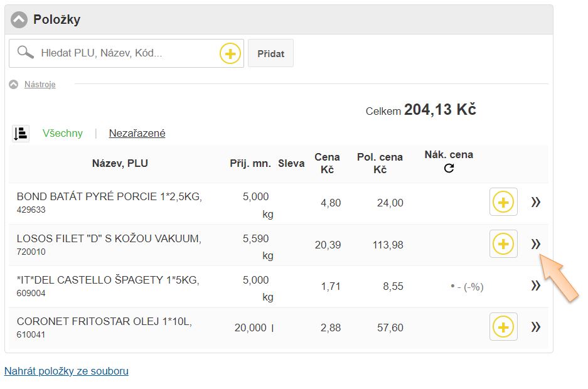
Task: Click the magnifier search icon
Action: 26,53
